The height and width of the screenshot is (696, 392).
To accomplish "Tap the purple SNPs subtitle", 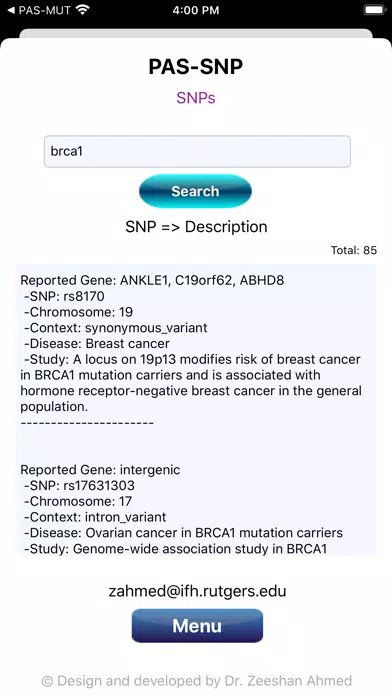I will coord(196,98).
